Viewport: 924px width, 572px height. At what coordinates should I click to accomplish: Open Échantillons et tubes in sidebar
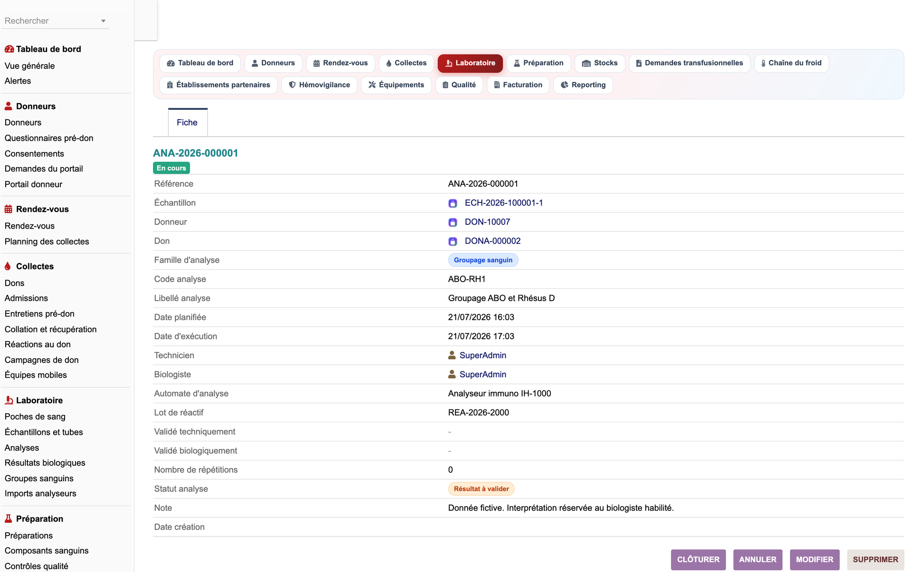(44, 432)
